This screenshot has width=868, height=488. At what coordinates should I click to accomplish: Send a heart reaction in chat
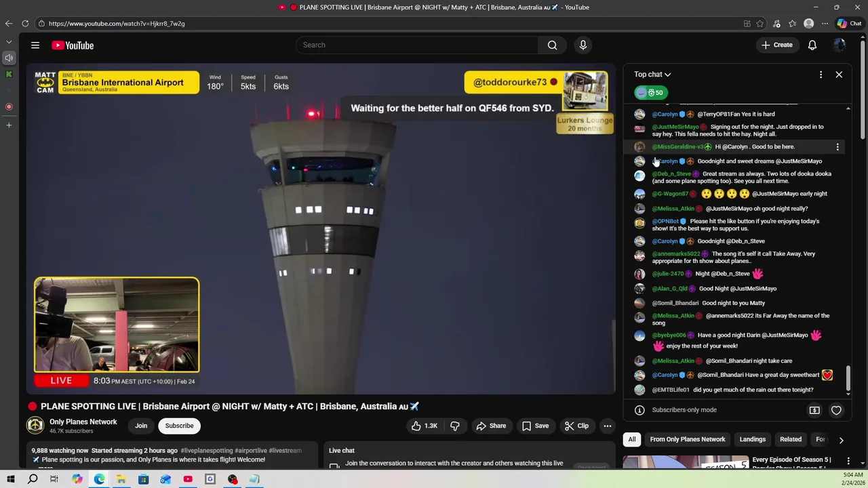pos(836,410)
